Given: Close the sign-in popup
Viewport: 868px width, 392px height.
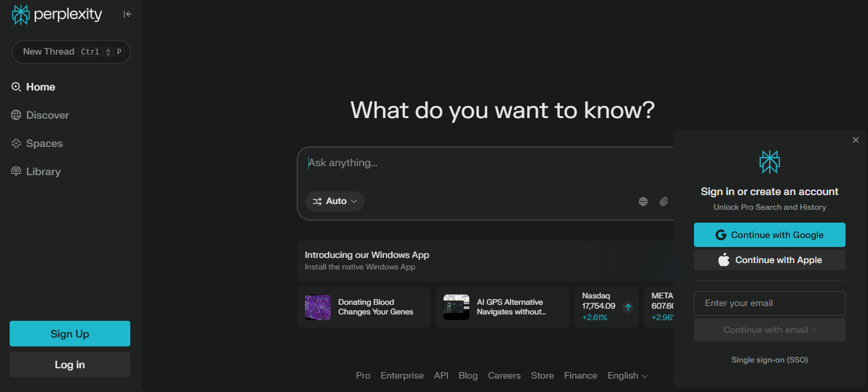Looking at the screenshot, I should [x=855, y=140].
